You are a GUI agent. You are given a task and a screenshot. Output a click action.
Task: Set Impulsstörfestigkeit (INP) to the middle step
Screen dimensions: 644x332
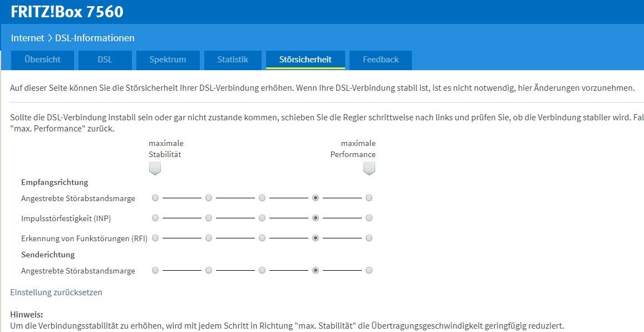pos(262,218)
